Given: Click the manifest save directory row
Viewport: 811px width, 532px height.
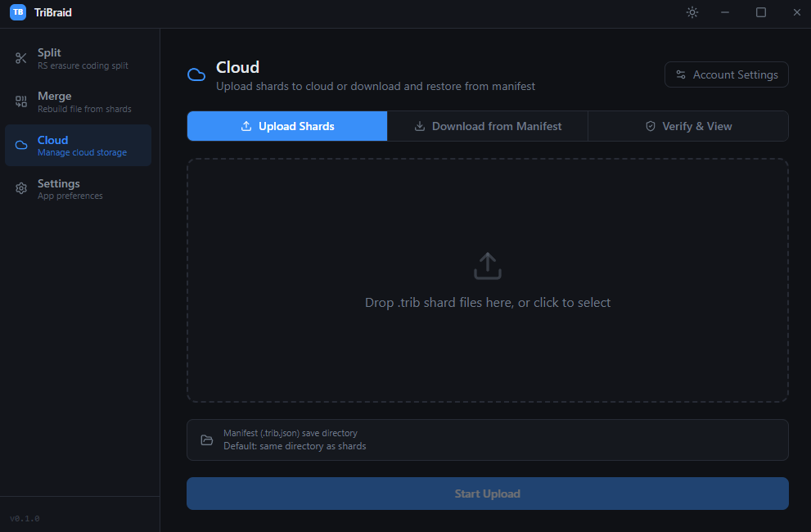Looking at the screenshot, I should (x=487, y=440).
